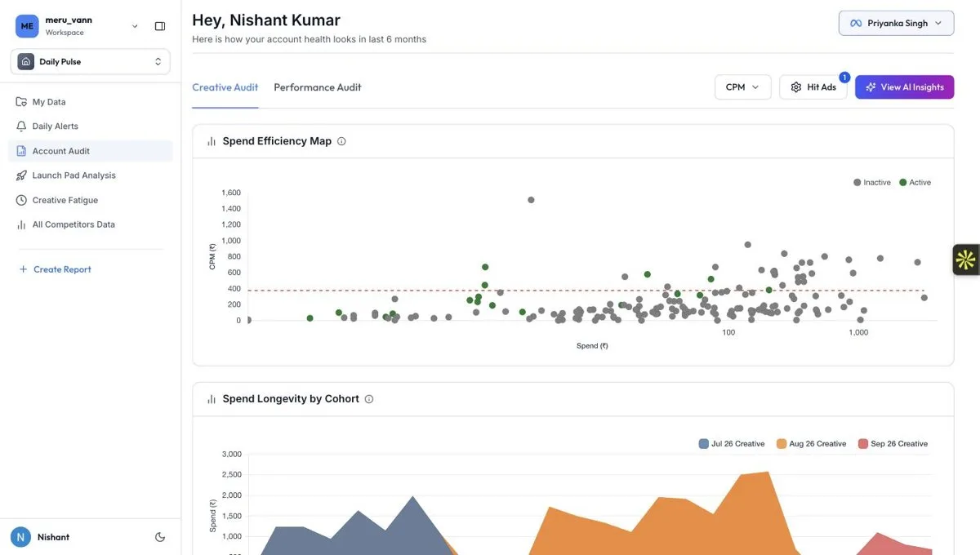This screenshot has height=555, width=980.
Task: Open the info tooltip for Spend Efficiency Map
Action: click(341, 141)
